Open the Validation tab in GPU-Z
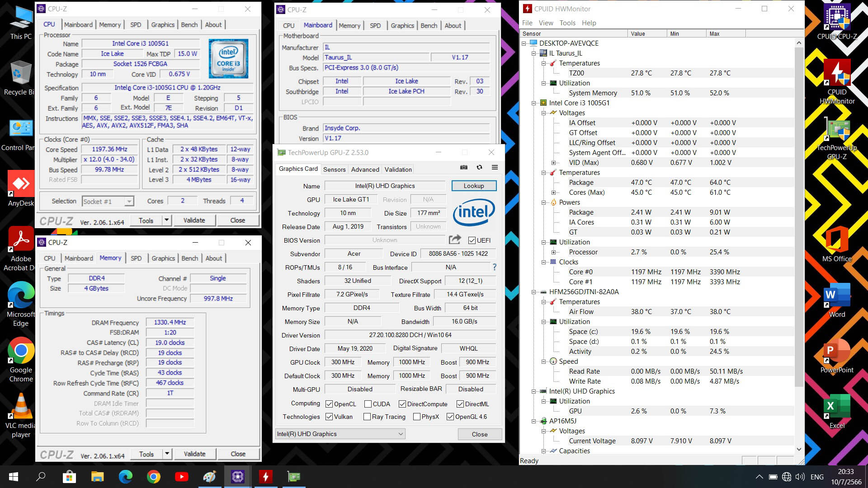The image size is (868, 488). tap(398, 169)
